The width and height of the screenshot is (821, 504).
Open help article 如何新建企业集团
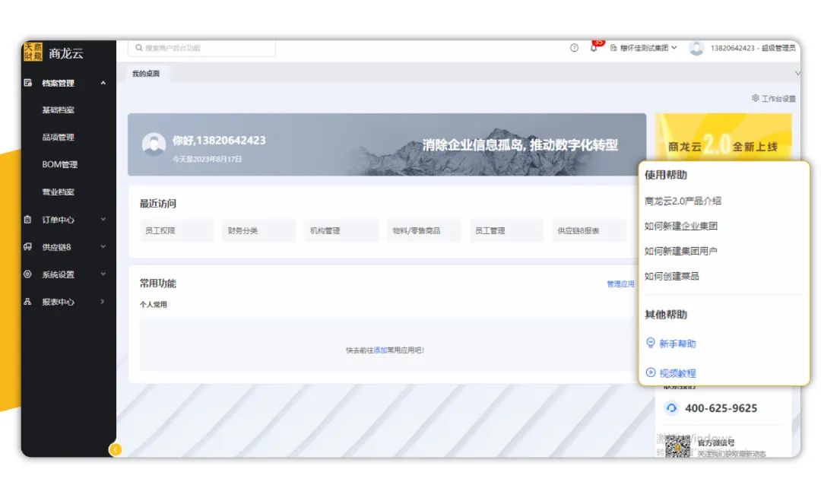[680, 226]
